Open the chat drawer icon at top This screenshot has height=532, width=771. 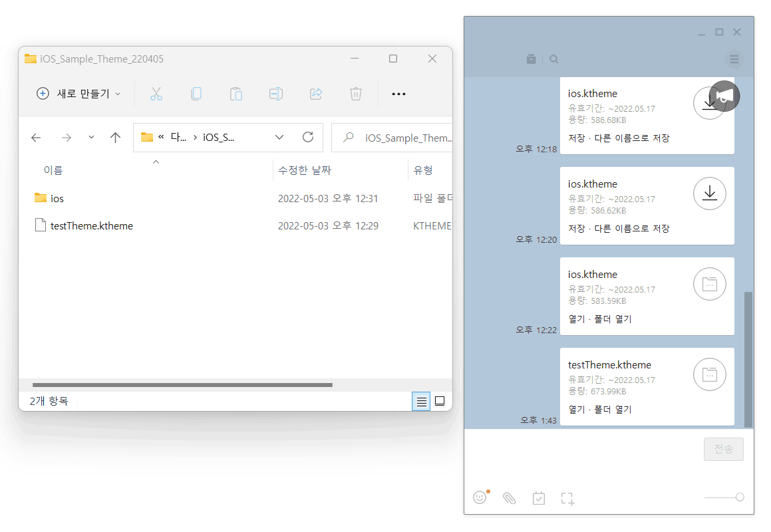click(x=531, y=59)
